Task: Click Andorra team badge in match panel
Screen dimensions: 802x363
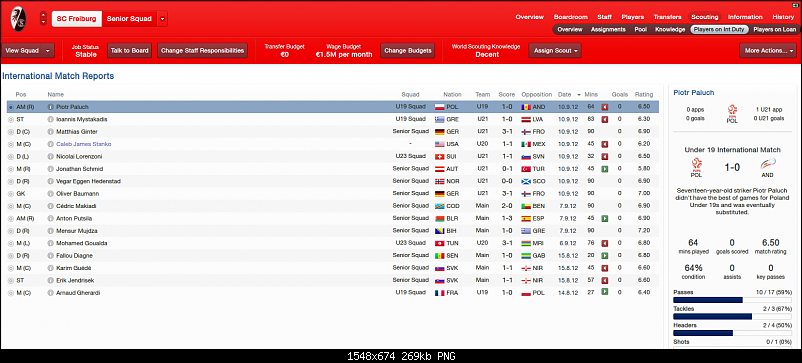Action: tap(767, 164)
